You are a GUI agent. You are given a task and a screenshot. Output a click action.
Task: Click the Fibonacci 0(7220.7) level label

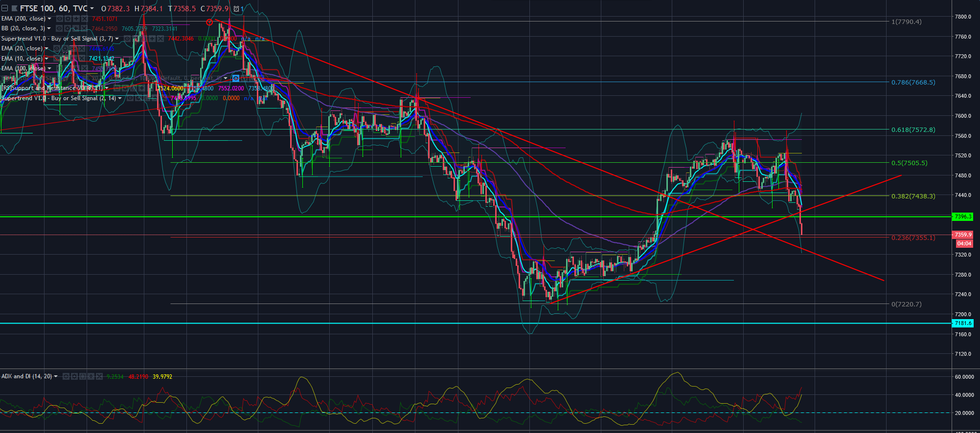[907, 304]
